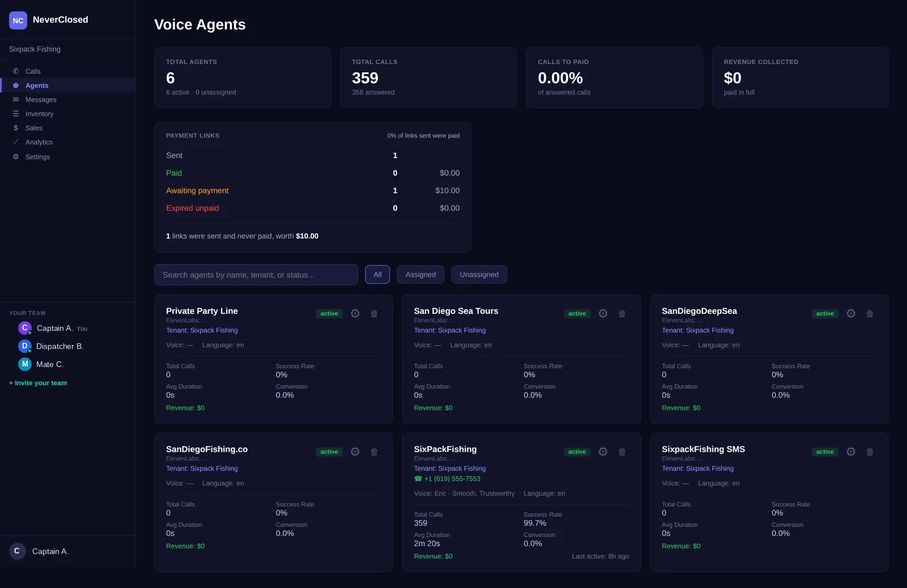Click trash icon on SixpackFishing SMS card
This screenshot has height=588, width=907.
point(870,451)
